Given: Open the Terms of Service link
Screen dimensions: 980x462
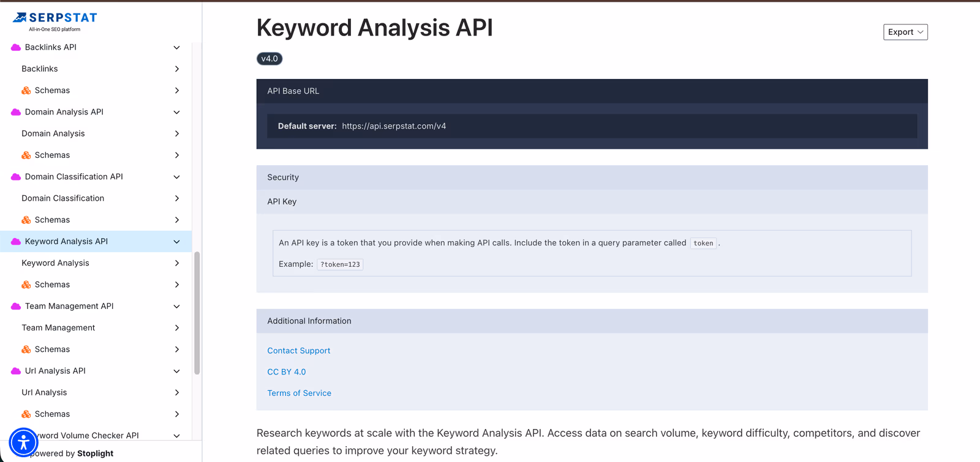Looking at the screenshot, I should coord(299,393).
